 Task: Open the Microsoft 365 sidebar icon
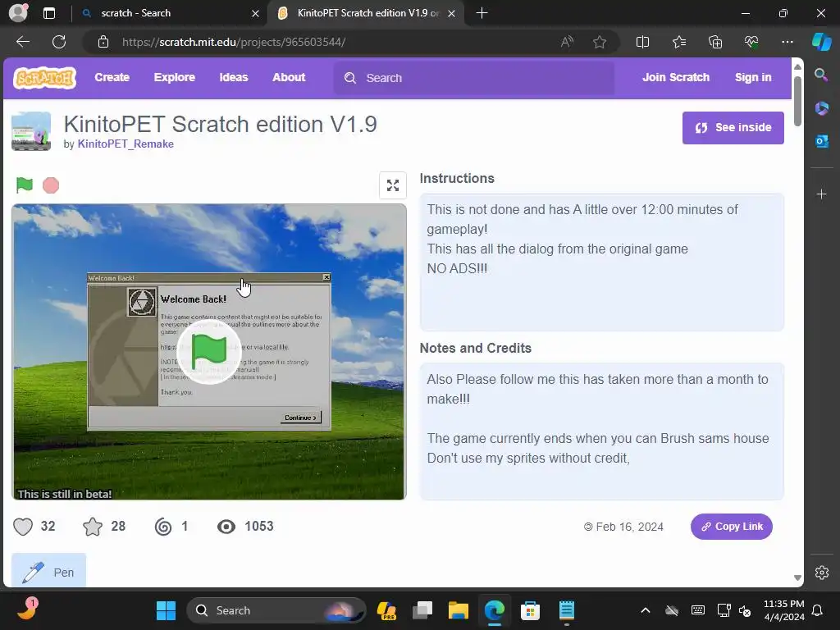(x=821, y=108)
